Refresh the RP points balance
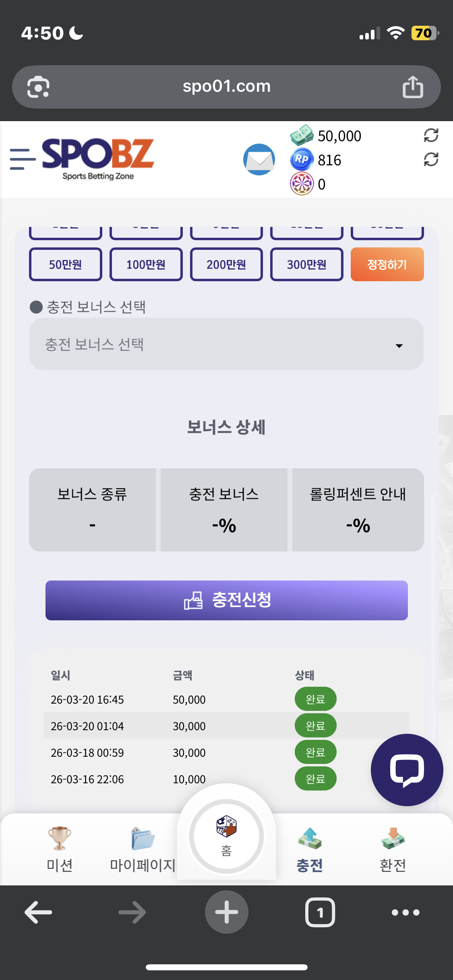This screenshot has width=453, height=980. 431,160
